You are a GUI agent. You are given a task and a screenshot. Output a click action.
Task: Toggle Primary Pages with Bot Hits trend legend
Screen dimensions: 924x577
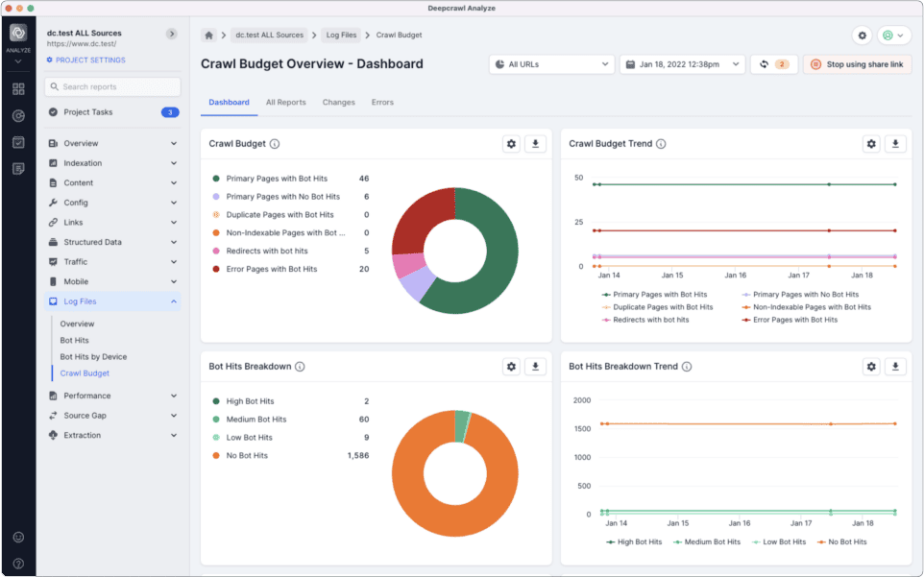[654, 295]
